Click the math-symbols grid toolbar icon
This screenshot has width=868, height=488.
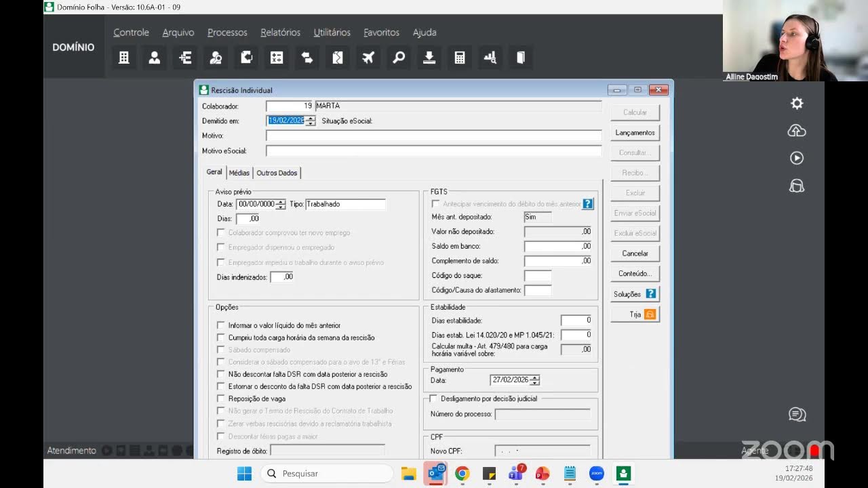click(x=277, y=58)
